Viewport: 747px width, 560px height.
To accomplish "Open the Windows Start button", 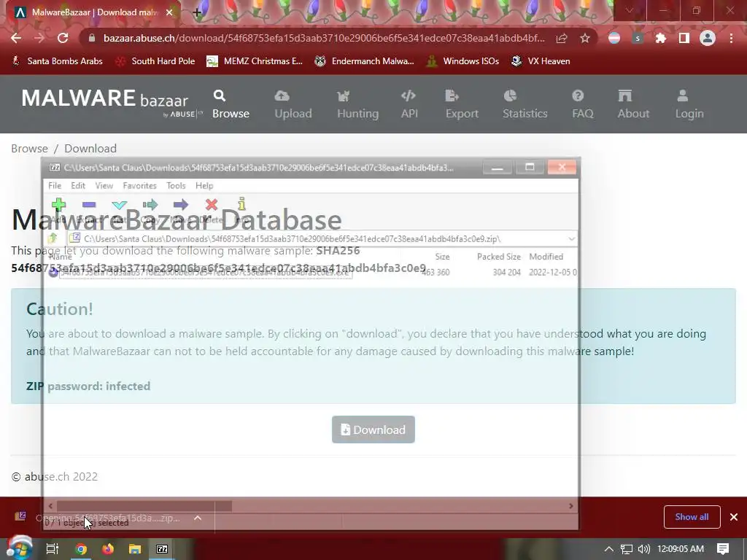I will coord(19,548).
